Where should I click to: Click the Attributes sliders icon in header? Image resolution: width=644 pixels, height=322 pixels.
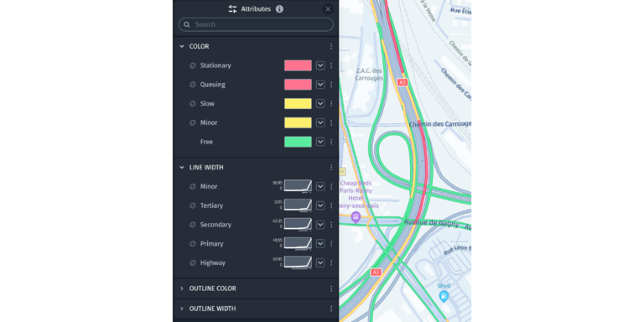232,9
